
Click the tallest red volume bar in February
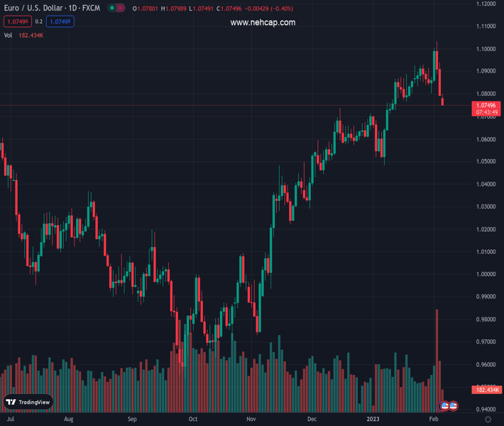pyautogui.click(x=437, y=355)
